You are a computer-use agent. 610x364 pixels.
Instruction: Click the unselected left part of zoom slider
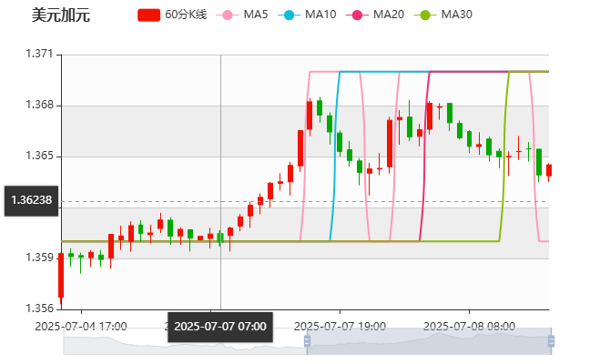click(x=185, y=341)
